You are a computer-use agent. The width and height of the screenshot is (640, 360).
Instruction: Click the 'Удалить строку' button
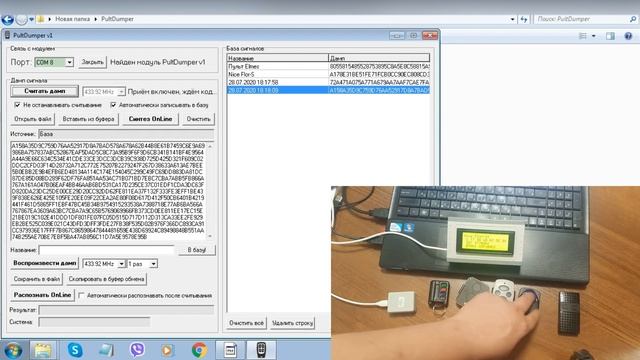(292, 323)
